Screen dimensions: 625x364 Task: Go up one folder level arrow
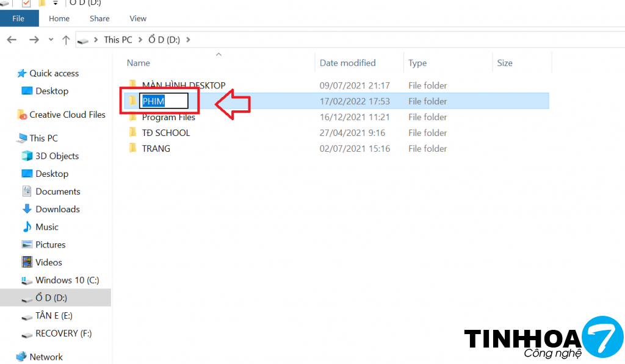tap(66, 40)
